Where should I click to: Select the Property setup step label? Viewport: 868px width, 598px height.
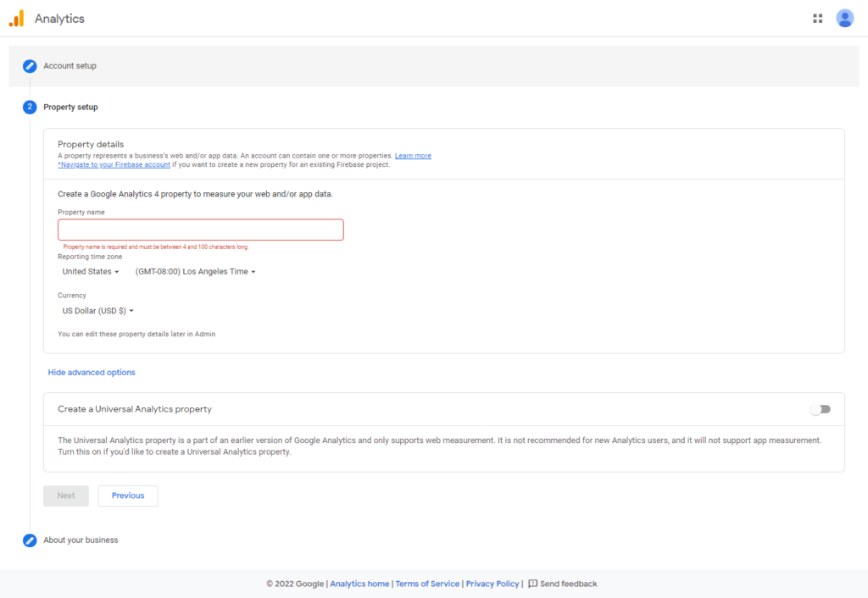click(x=71, y=108)
